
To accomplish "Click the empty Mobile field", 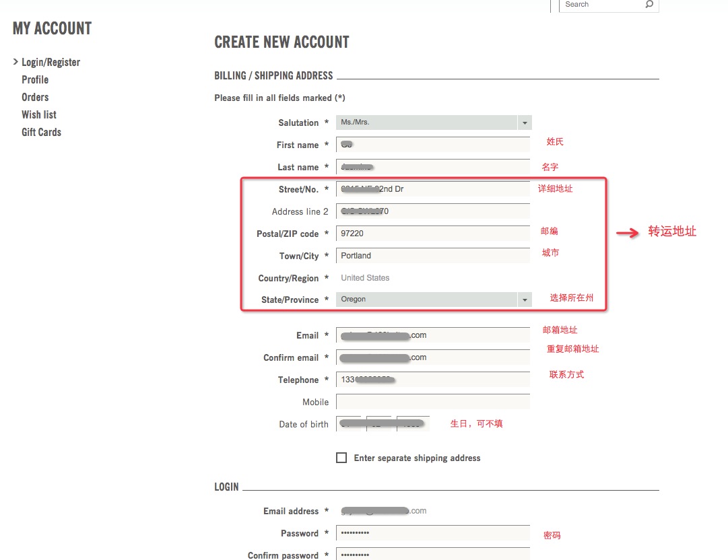I will [x=433, y=402].
